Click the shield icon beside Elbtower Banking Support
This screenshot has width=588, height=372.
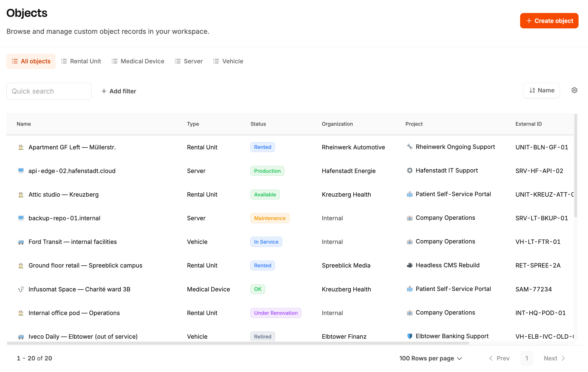409,336
